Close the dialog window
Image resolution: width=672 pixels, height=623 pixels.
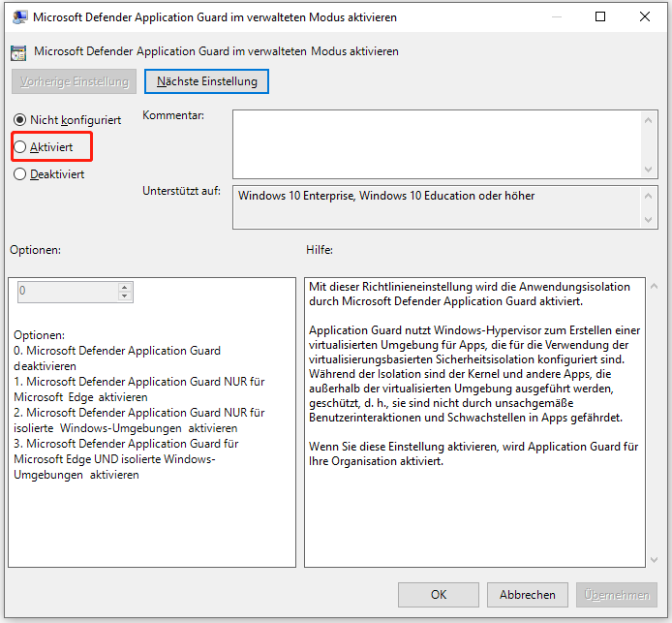645,16
